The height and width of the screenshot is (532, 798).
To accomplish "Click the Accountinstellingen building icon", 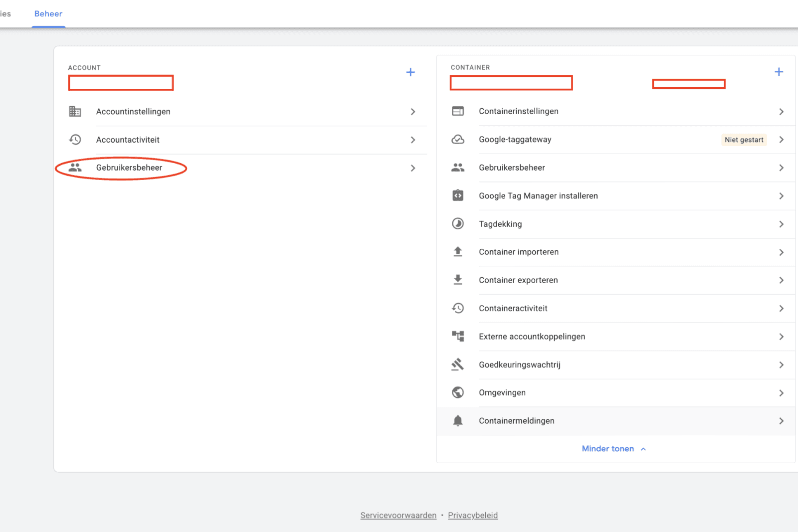I will pos(75,111).
